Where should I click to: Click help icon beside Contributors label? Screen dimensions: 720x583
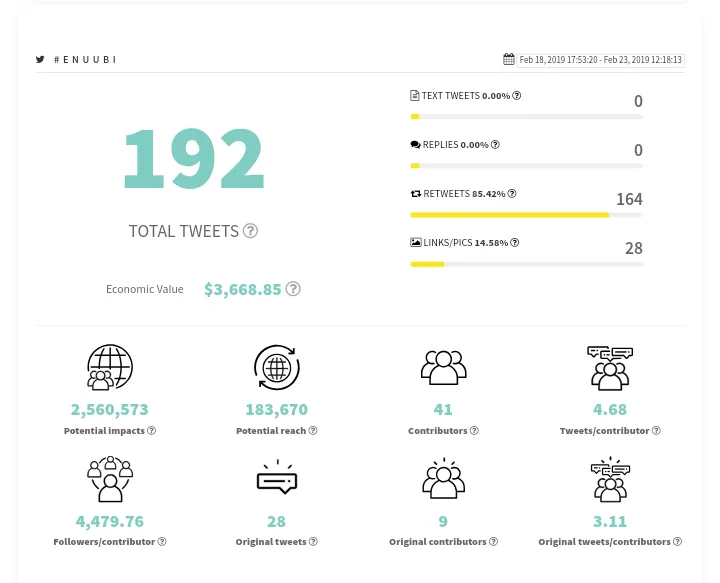point(474,431)
